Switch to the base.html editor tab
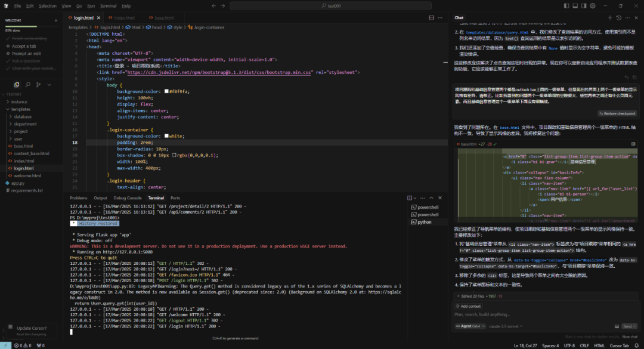 point(164,18)
